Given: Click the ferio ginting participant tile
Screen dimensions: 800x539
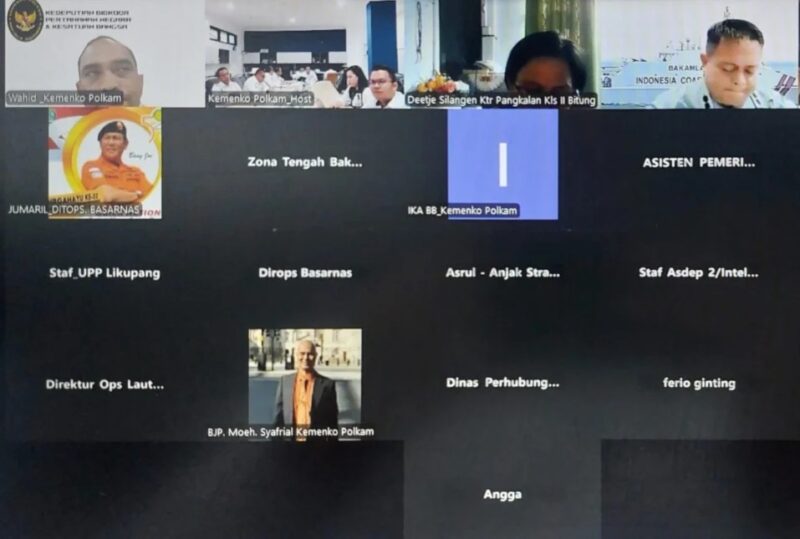Looking at the screenshot, I should 699,384.
